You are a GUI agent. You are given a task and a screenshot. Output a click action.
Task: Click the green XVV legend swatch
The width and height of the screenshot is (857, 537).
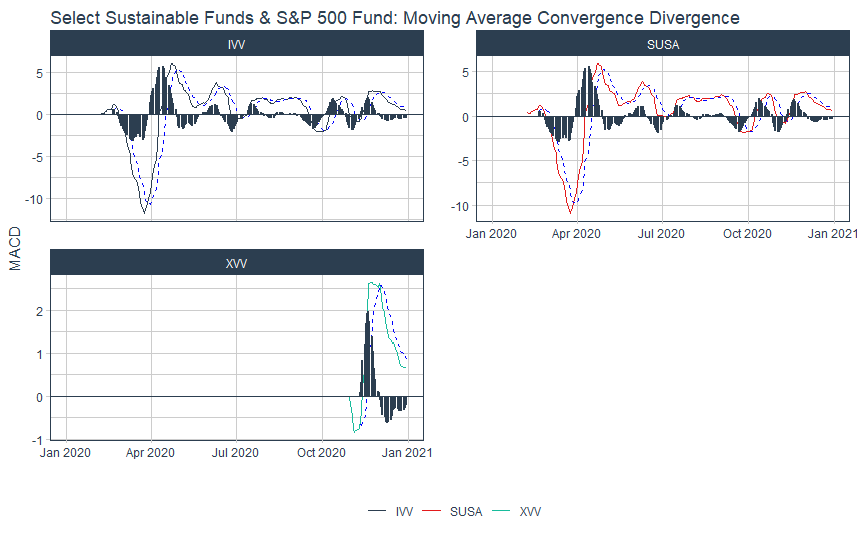501,511
